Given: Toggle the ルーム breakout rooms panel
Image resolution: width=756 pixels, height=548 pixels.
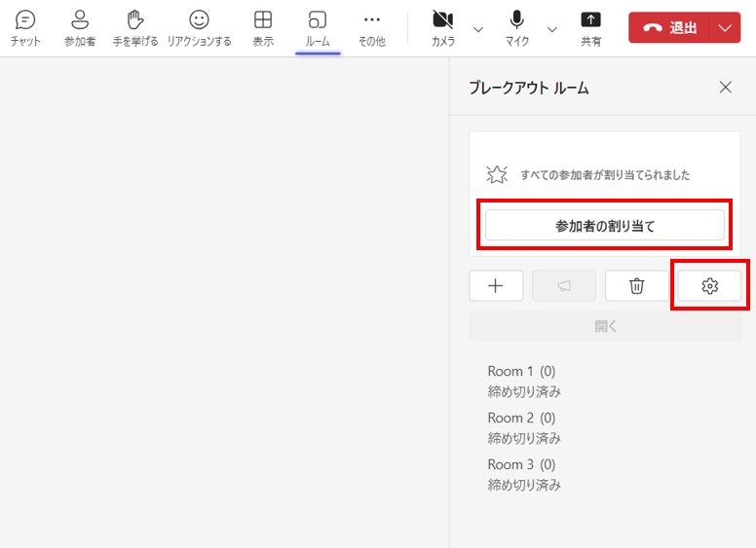Looking at the screenshot, I should (318, 29).
